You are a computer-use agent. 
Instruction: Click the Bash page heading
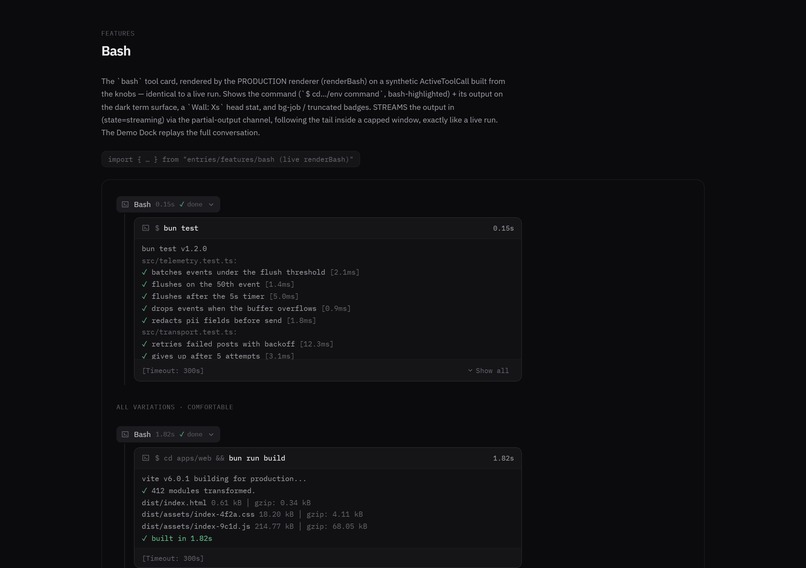[116, 51]
